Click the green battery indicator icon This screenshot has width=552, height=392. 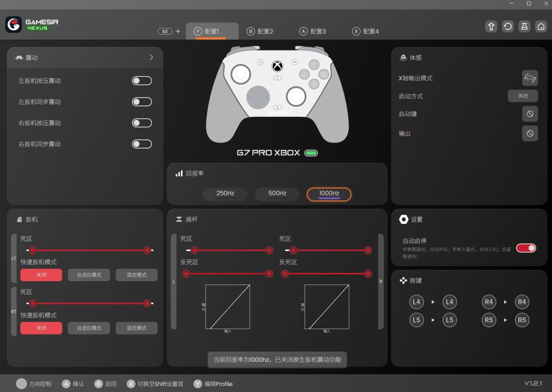(311, 153)
